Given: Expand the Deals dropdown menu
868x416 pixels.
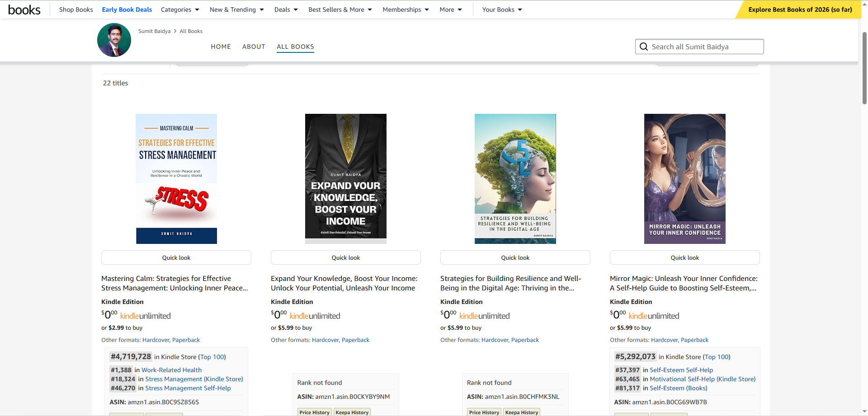Looking at the screenshot, I should [286, 9].
